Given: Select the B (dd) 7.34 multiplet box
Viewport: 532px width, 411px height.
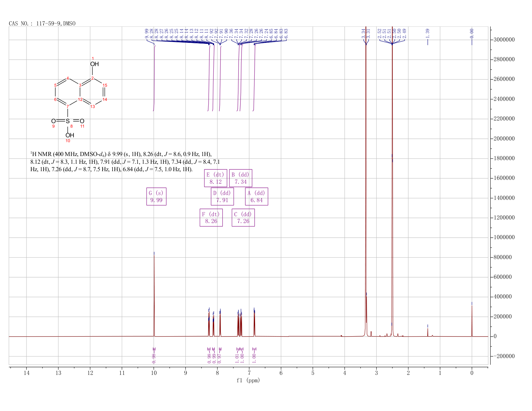Looking at the screenshot, I should 241,178.
